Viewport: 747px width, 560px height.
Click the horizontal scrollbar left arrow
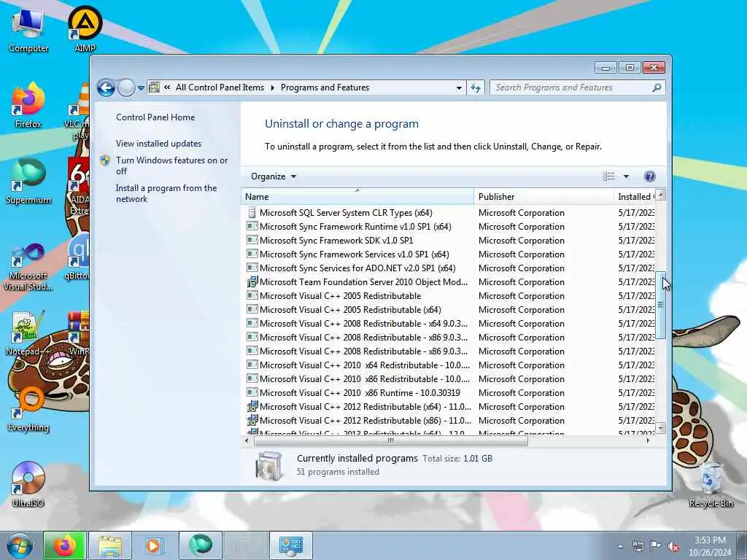click(247, 441)
